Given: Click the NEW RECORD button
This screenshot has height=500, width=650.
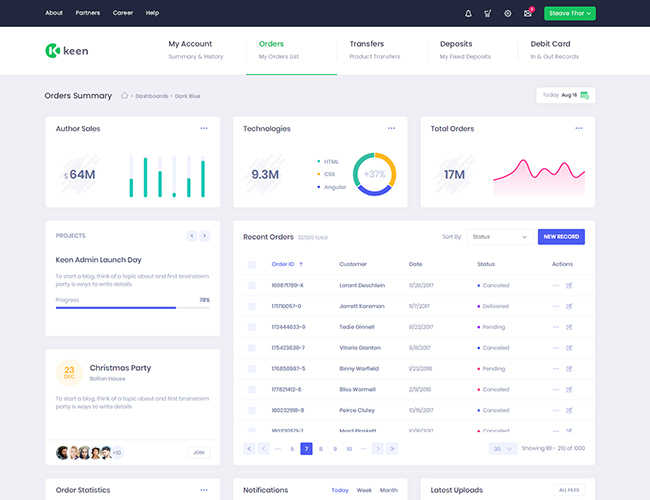Looking at the screenshot, I should click(561, 237).
